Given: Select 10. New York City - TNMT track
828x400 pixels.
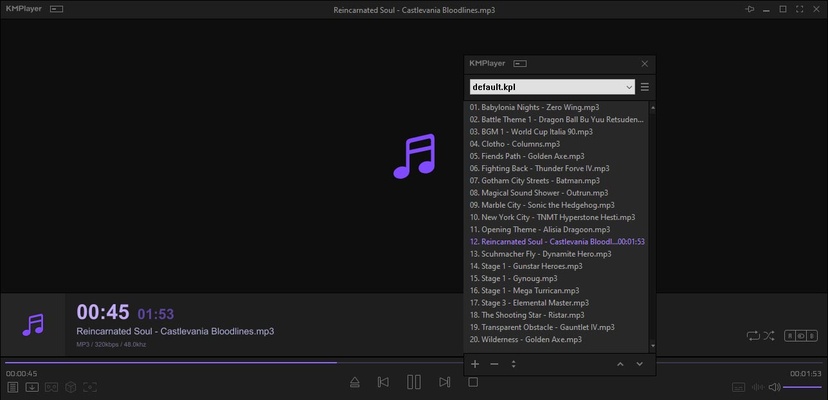Looking at the screenshot, I should click(x=557, y=217).
